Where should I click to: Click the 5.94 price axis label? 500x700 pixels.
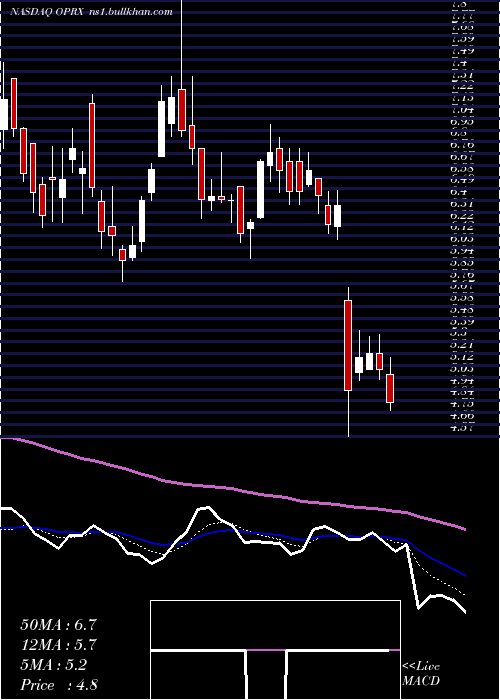[463, 251]
